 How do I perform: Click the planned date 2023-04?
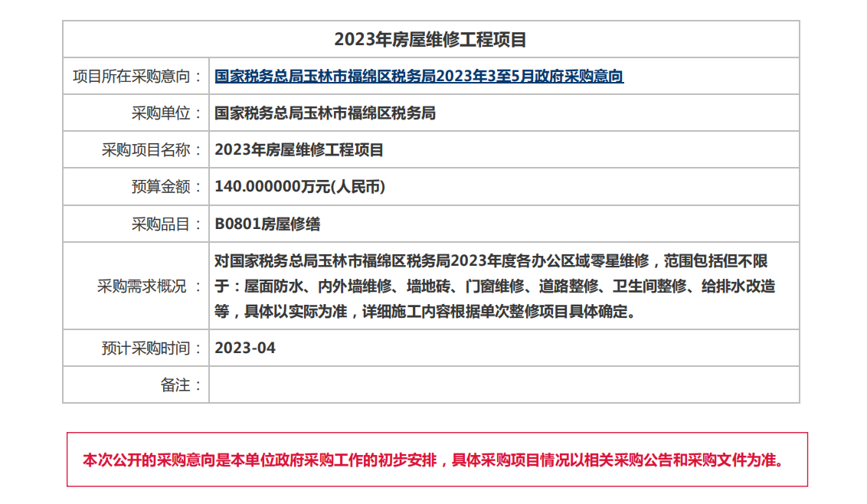coord(245,348)
